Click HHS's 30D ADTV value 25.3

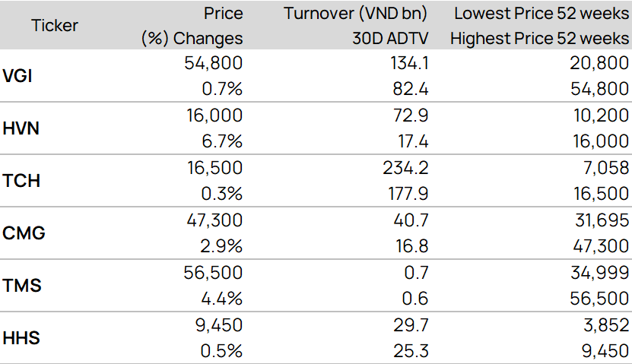411,352
